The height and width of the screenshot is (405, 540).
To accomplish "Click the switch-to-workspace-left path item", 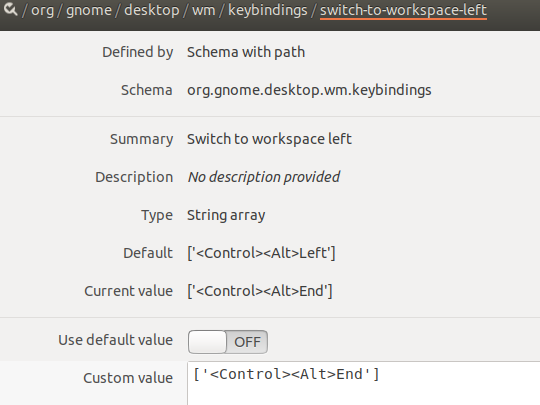I will coord(403,10).
